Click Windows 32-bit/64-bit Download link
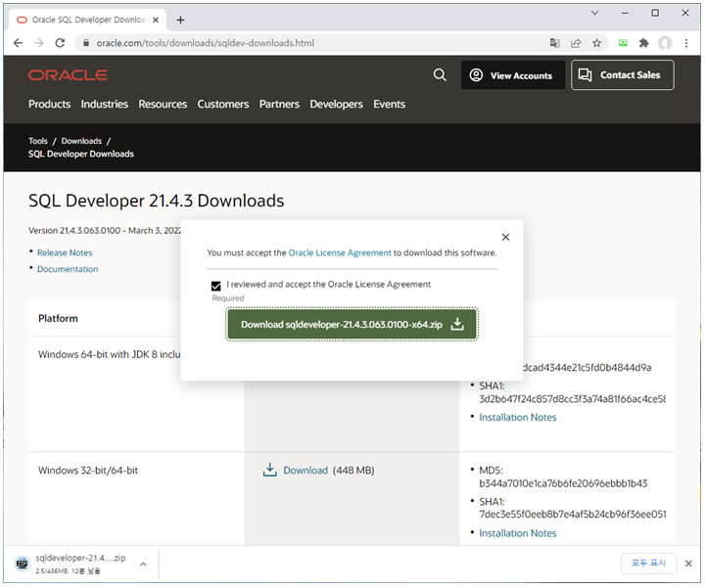The width and height of the screenshot is (706, 588). click(306, 471)
